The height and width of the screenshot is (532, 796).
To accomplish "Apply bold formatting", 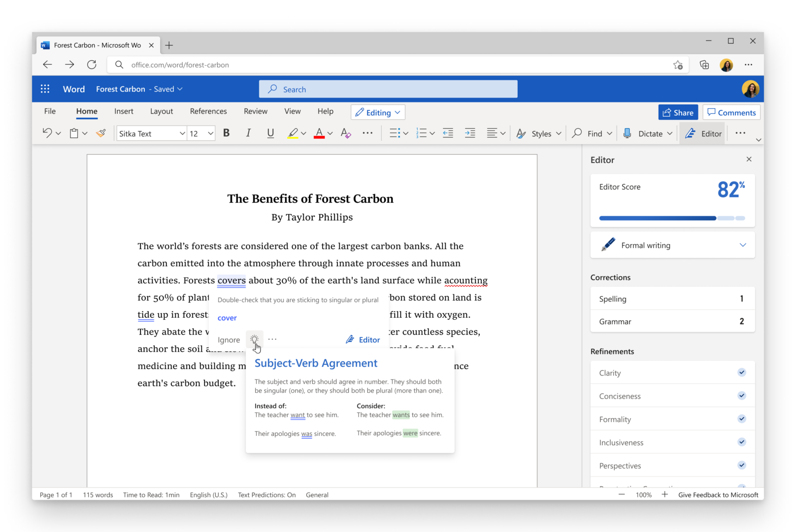I will point(226,133).
